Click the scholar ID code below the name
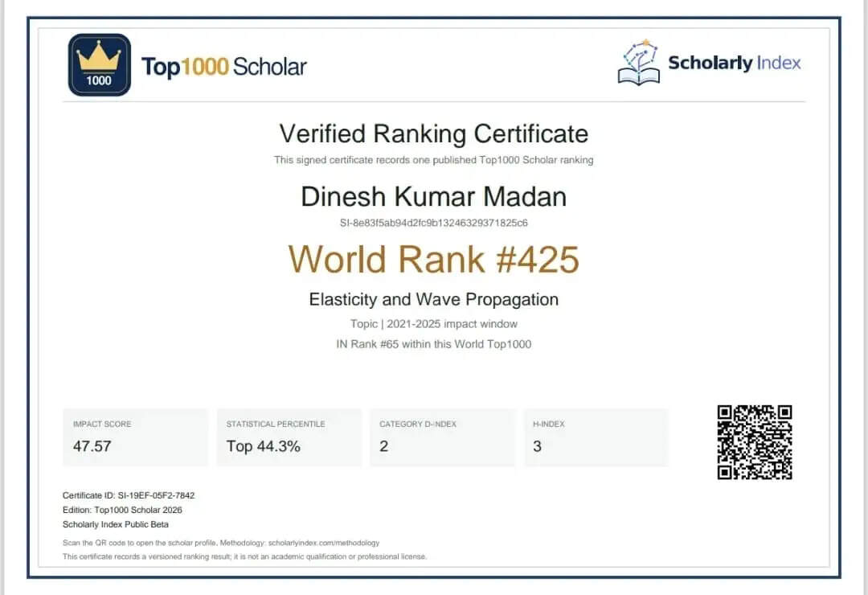Screen dimensions: 868x595 433,223
